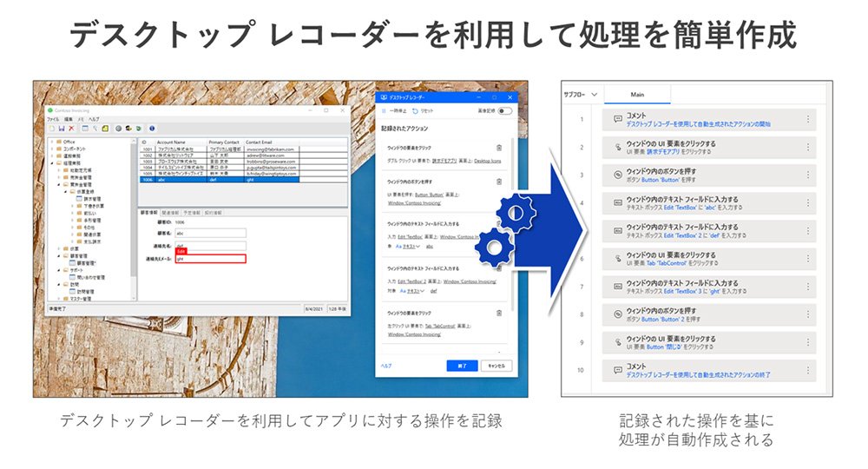Click the キャンセル button in recorder
The height and width of the screenshot is (469, 868).
click(496, 366)
